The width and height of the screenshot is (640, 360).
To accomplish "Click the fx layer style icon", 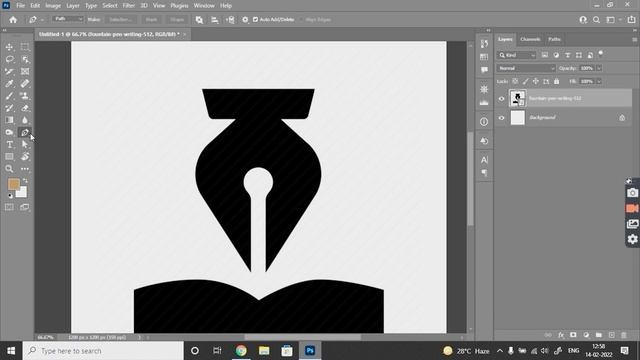I will [561, 335].
